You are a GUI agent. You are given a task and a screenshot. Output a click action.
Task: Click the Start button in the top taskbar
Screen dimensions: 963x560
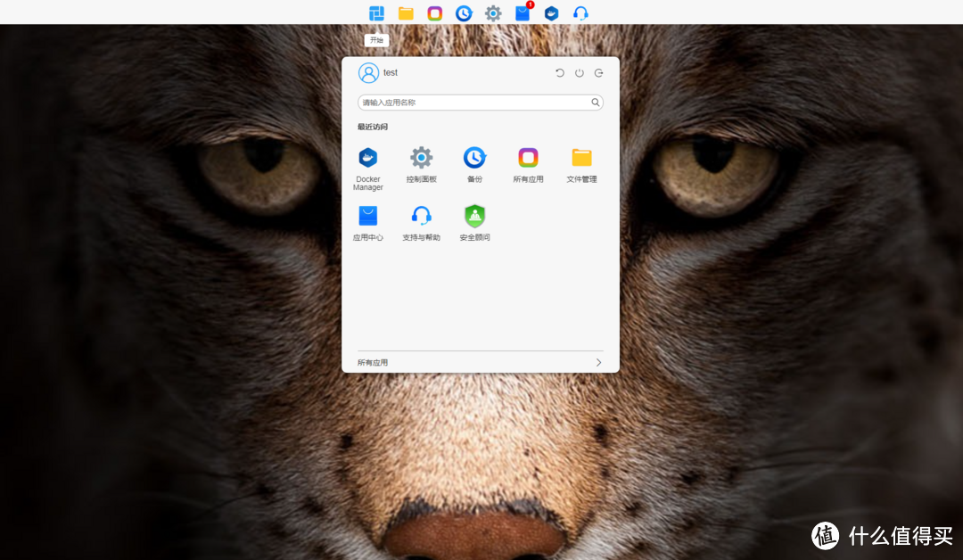(376, 13)
